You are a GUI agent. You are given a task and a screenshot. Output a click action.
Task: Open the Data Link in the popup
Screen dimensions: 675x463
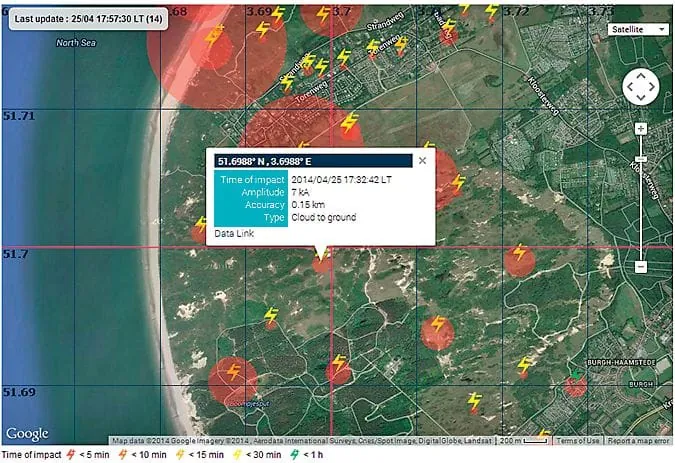[234, 233]
